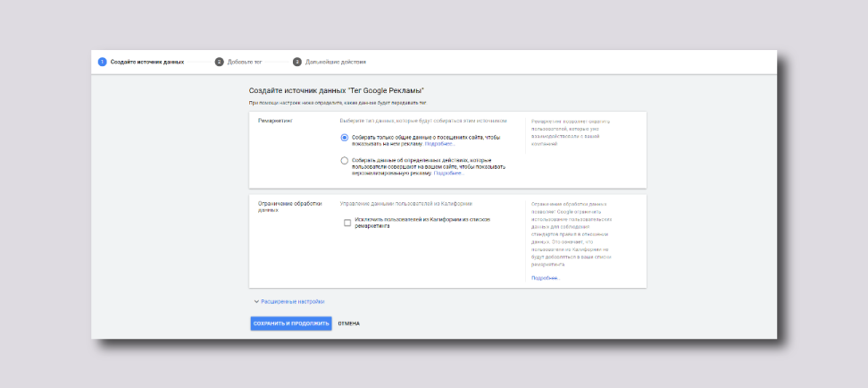Click the Ремаркетинг section label
Viewport: 868px width, 388px height.
click(x=274, y=121)
